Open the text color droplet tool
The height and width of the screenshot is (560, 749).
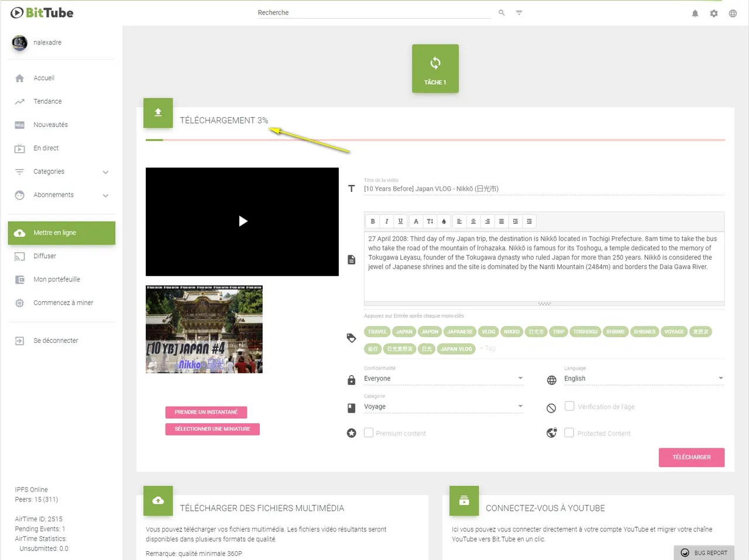click(x=444, y=221)
